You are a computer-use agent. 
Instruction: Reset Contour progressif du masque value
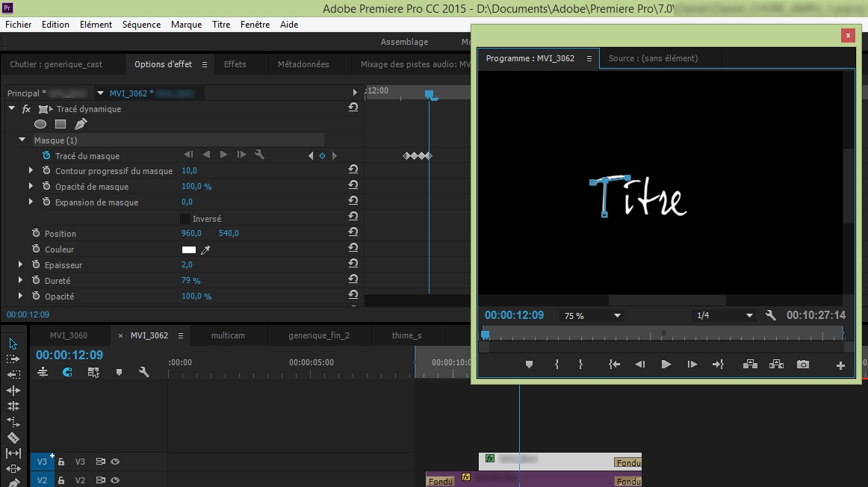point(353,170)
